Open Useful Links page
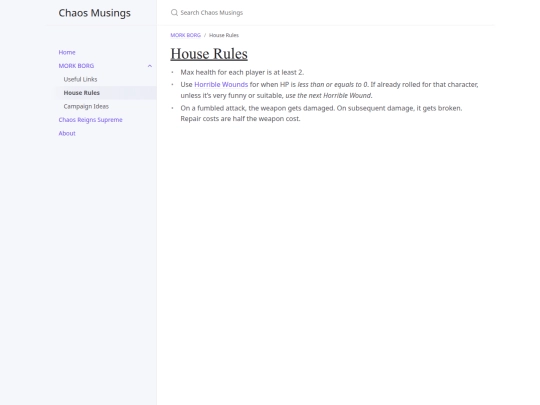Image resolution: width=540 pixels, height=405 pixels. pos(80,79)
